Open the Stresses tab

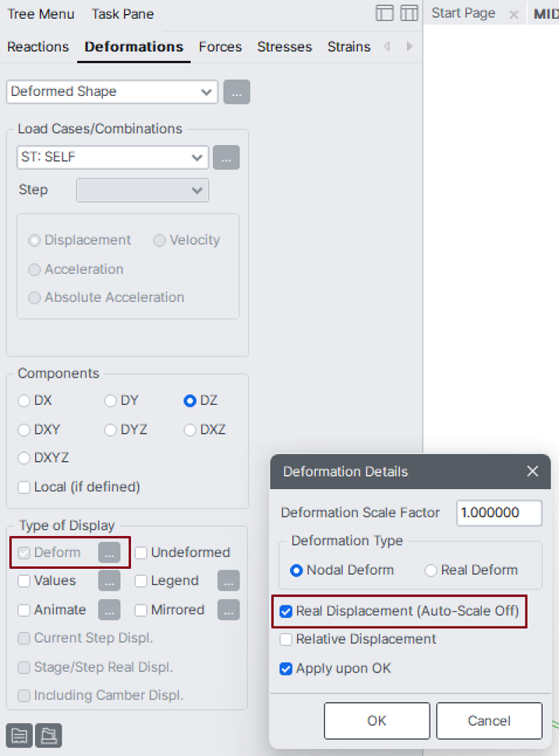(x=285, y=47)
